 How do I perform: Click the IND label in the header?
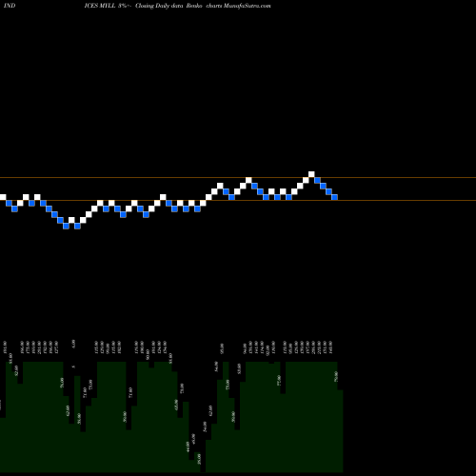point(10,6)
